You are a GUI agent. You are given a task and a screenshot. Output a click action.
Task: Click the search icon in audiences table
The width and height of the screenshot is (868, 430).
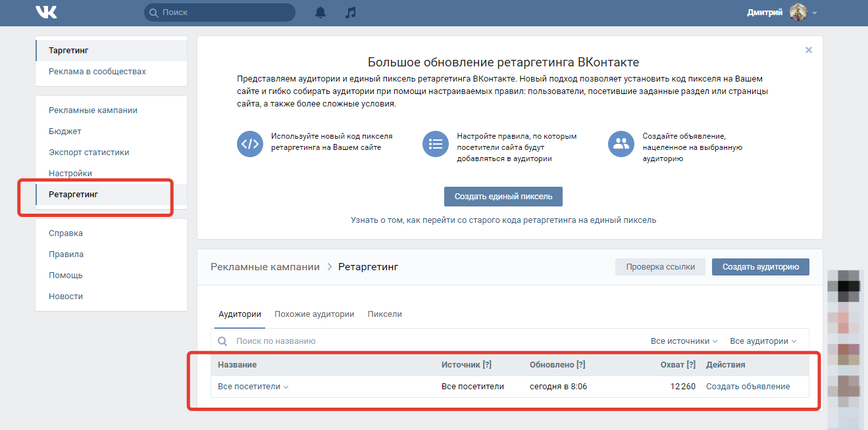coord(222,341)
